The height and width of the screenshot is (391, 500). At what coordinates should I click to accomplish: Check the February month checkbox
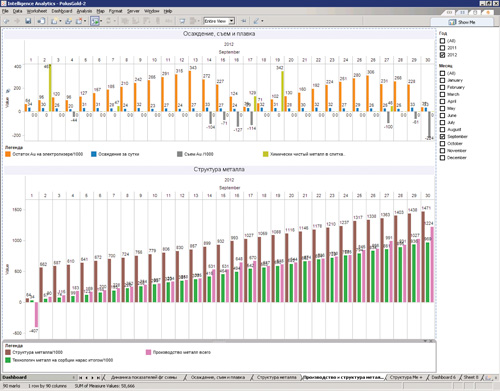click(x=442, y=87)
